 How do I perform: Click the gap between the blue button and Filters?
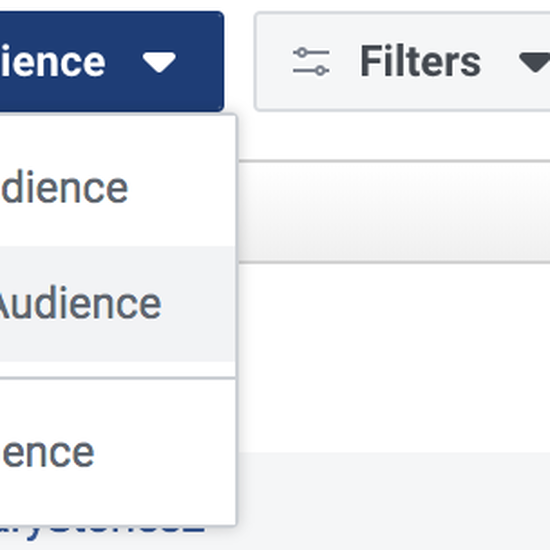pyautogui.click(x=239, y=61)
